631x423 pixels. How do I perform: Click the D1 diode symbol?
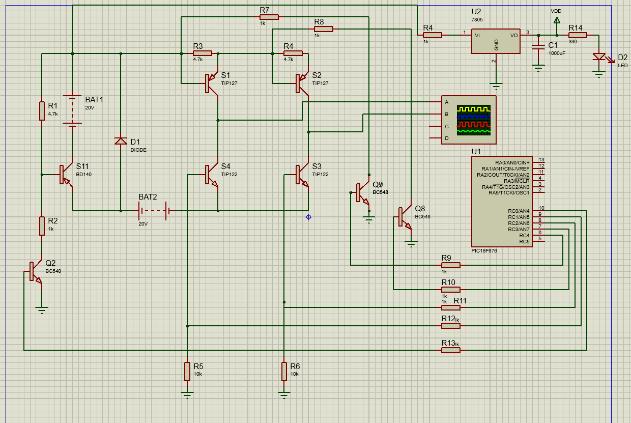(x=121, y=141)
